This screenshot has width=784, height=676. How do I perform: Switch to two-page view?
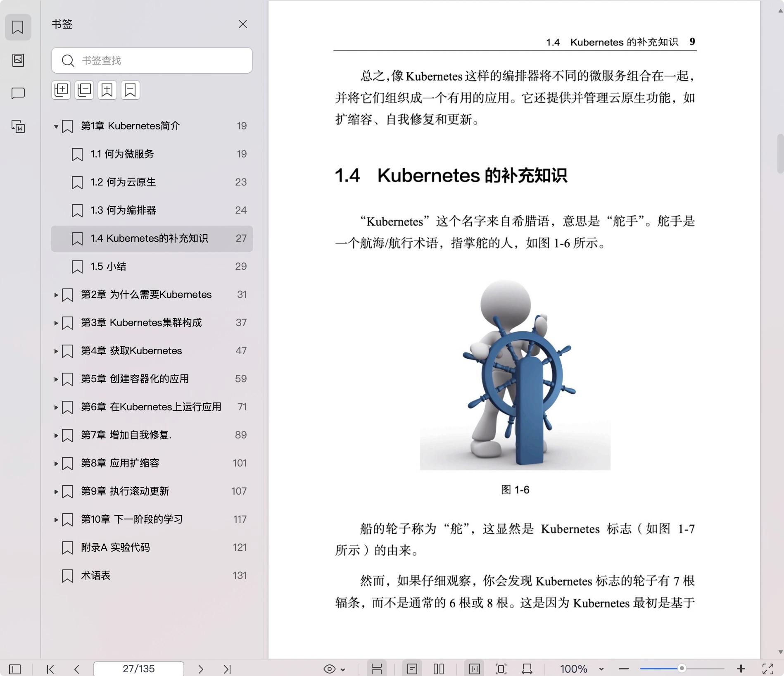(439, 669)
